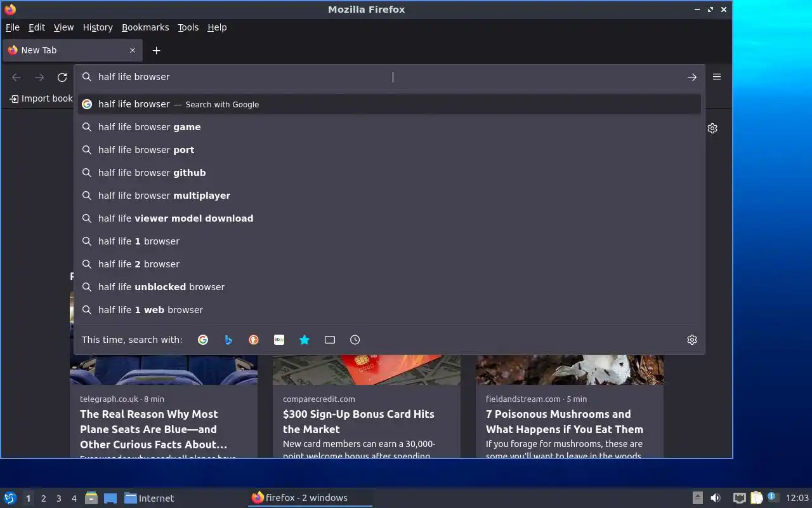812x508 pixels.
Task: Switch to workspace 3 in taskbar
Action: click(59, 498)
